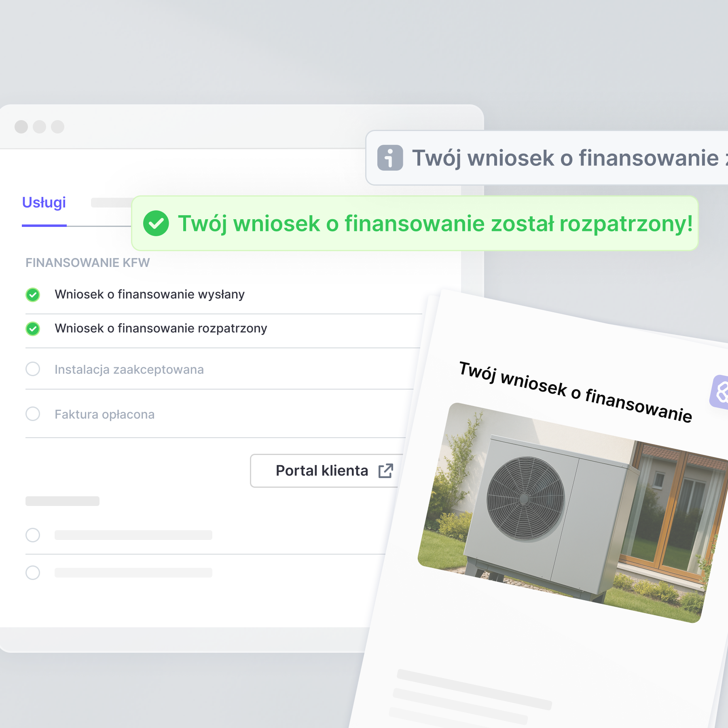Viewport: 728px width, 728px height.
Task: Toggle the Instalacja zaakceptowana step circle
Action: (x=33, y=369)
